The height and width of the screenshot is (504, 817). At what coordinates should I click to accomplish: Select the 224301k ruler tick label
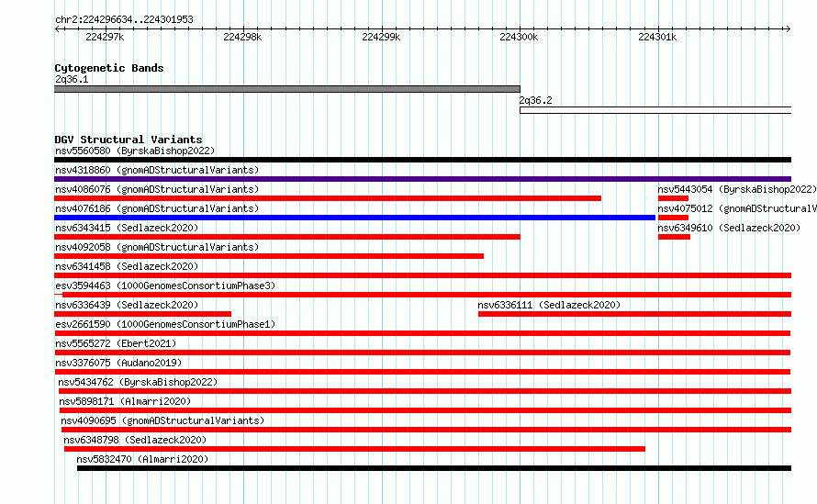click(x=657, y=37)
